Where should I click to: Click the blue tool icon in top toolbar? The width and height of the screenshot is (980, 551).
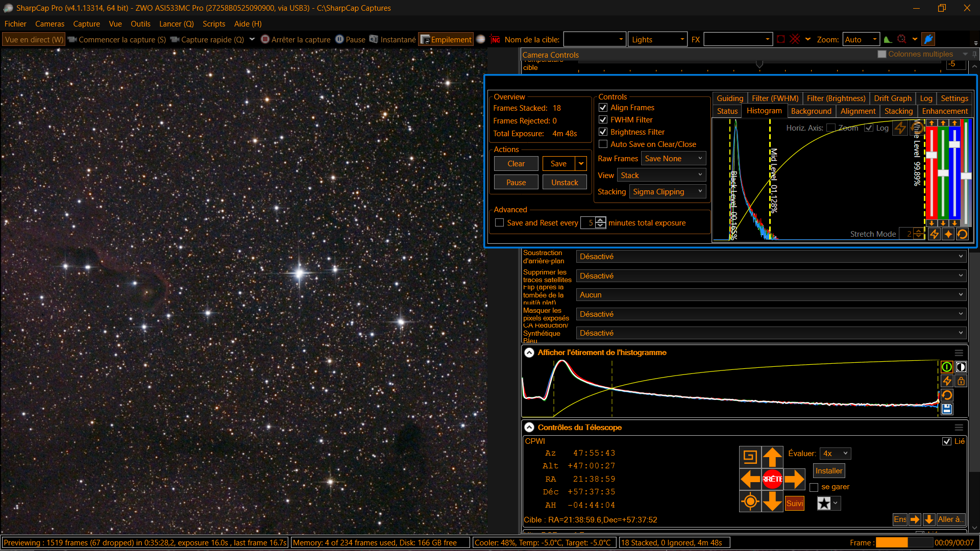pos(928,39)
